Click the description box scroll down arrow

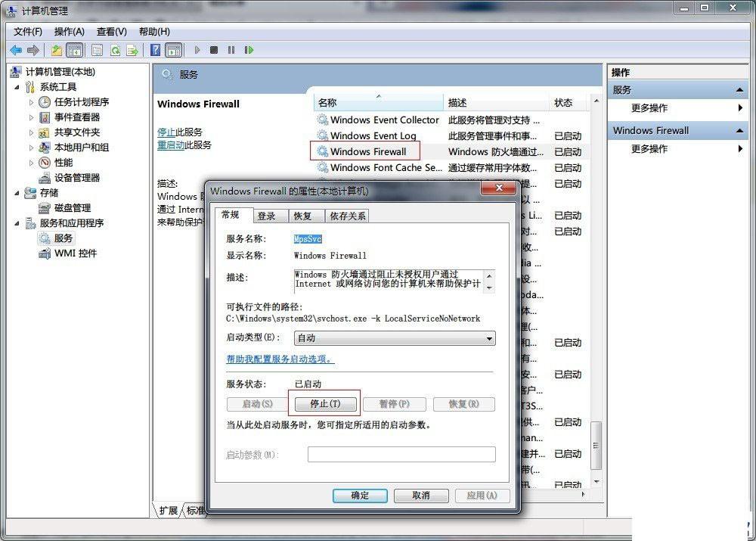(489, 288)
